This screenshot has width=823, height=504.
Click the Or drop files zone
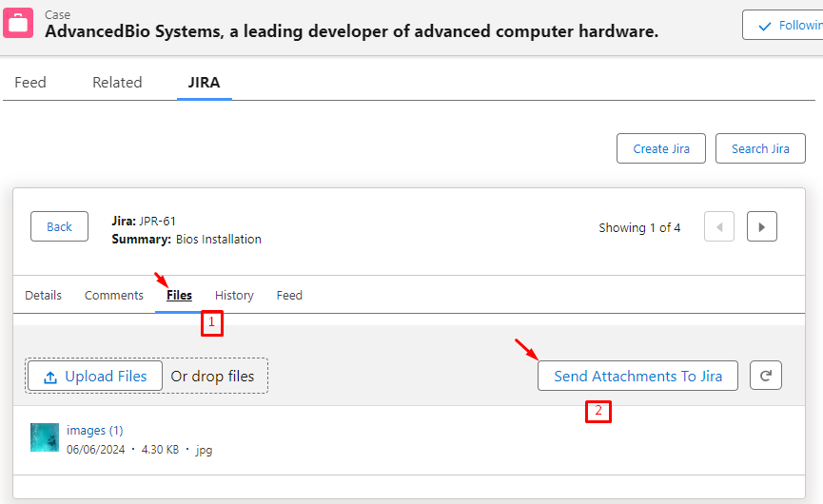click(x=212, y=376)
